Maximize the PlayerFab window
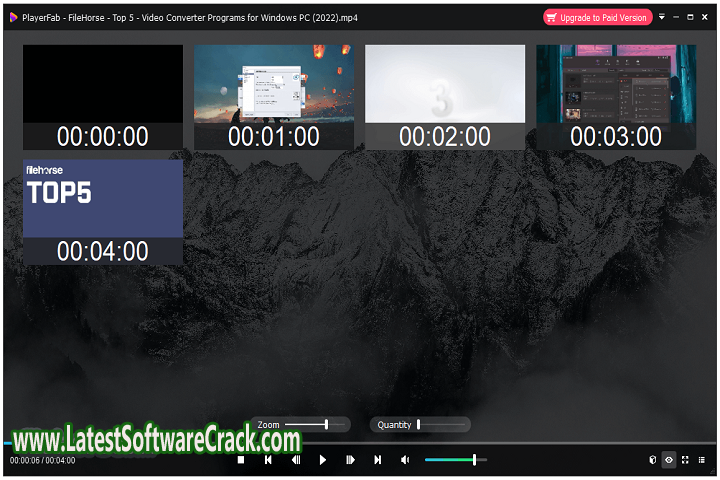The width and height of the screenshot is (720, 480). pos(690,17)
